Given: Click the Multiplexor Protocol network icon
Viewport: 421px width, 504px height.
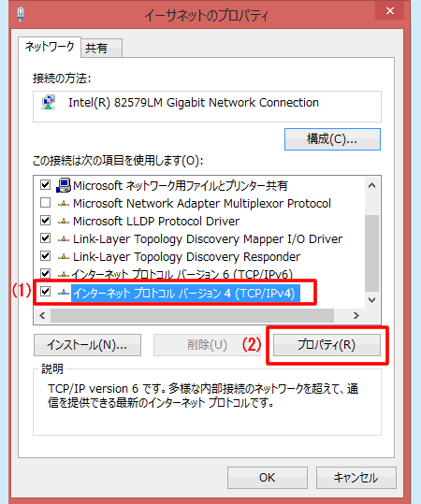Looking at the screenshot, I should pyautogui.click(x=64, y=204).
